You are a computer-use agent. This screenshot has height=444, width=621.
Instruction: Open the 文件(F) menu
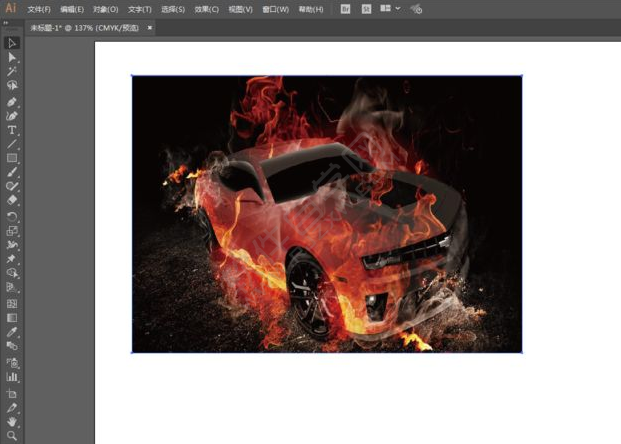tap(39, 9)
